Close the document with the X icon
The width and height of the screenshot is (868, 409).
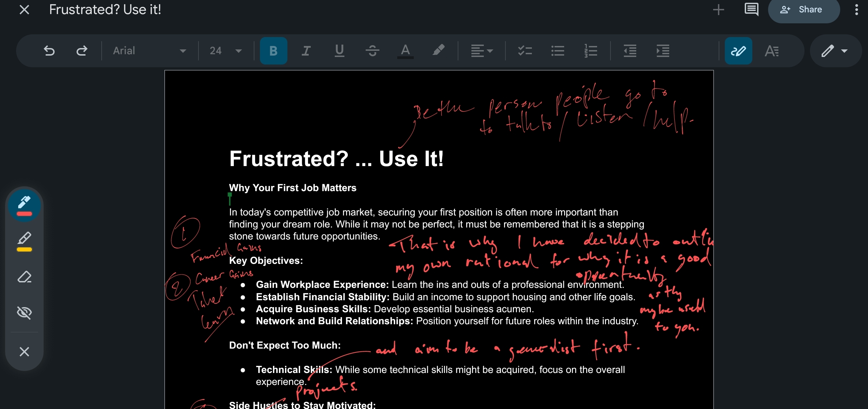point(24,10)
